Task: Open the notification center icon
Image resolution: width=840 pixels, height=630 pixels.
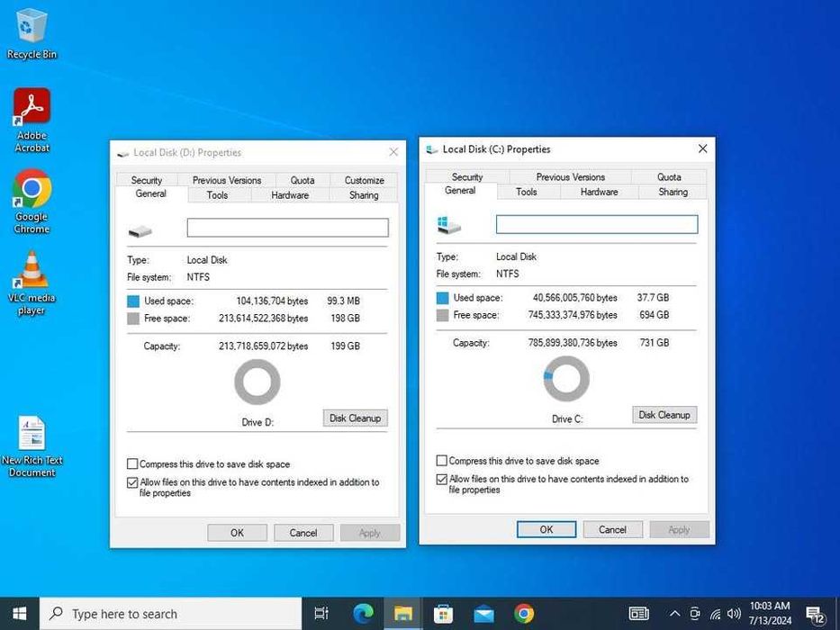Action: 816,615
